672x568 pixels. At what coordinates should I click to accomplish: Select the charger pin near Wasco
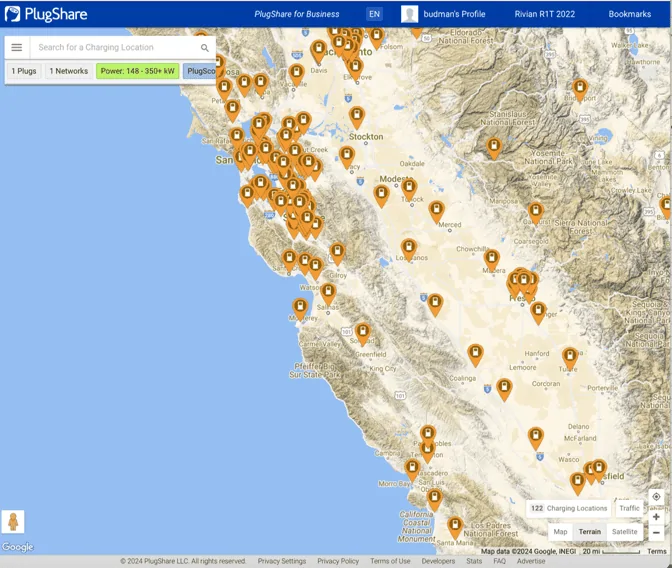click(x=536, y=437)
